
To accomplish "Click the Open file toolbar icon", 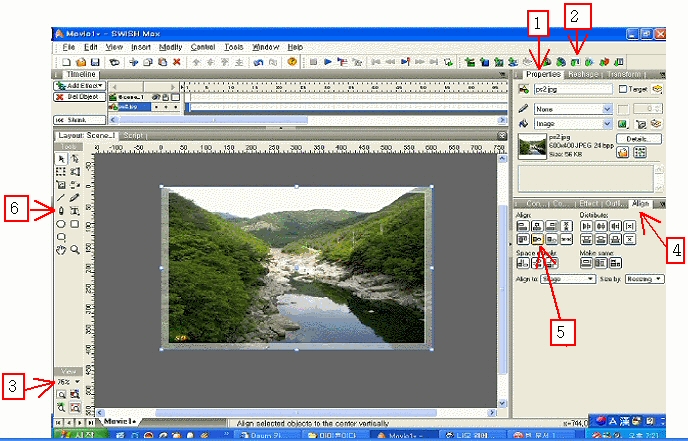I will point(81,62).
